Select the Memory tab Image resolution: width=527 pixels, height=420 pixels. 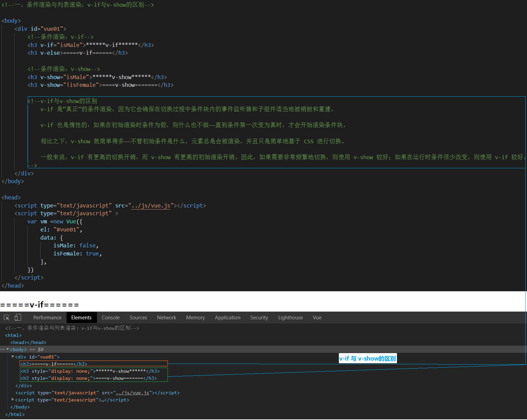tap(195, 318)
